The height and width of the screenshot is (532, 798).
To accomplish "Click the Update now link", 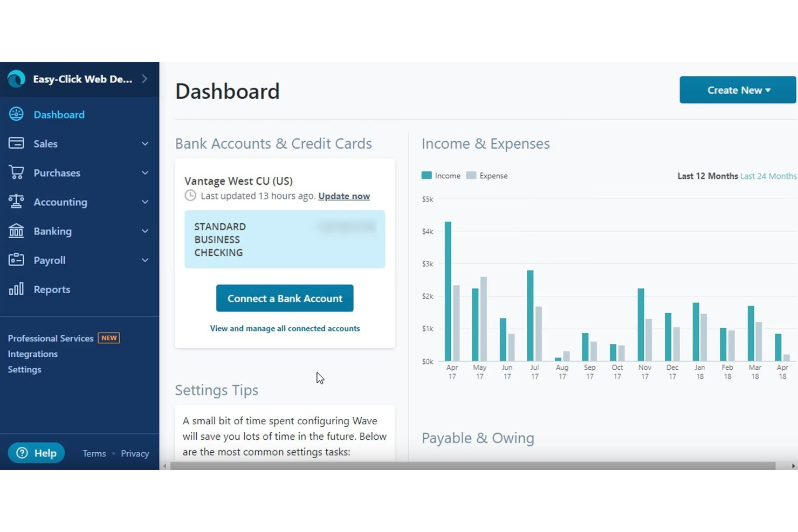I will 343,196.
